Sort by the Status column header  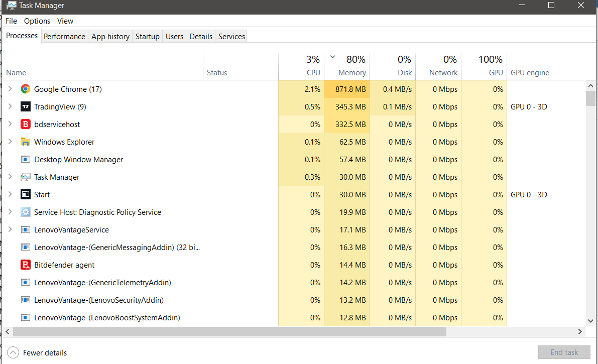pyautogui.click(x=241, y=66)
